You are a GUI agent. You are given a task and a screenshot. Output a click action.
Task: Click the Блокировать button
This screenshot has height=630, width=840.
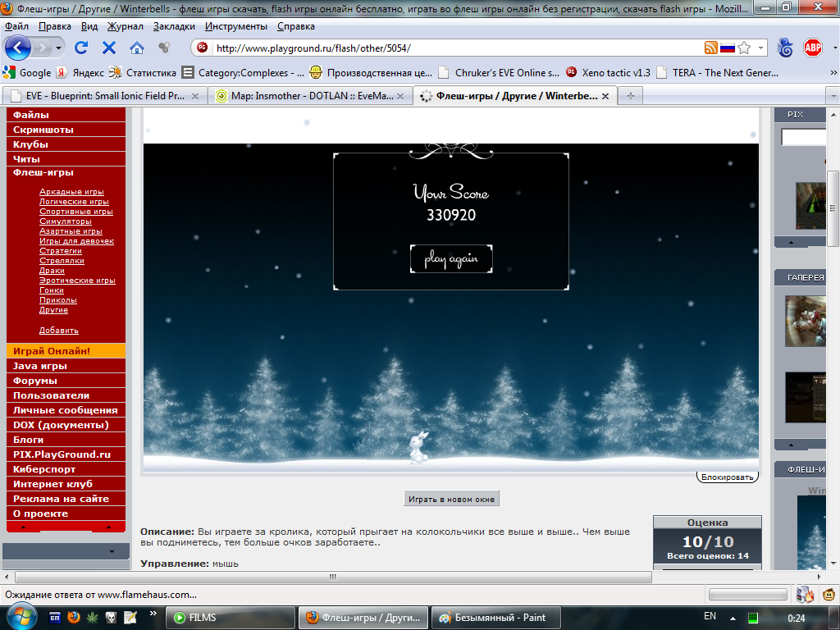[727, 477]
